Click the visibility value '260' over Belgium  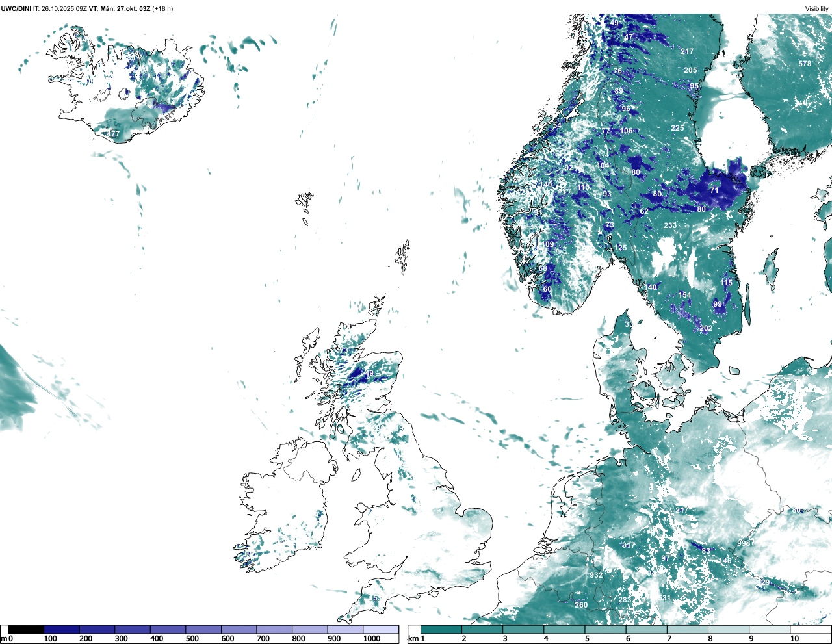pyautogui.click(x=581, y=605)
